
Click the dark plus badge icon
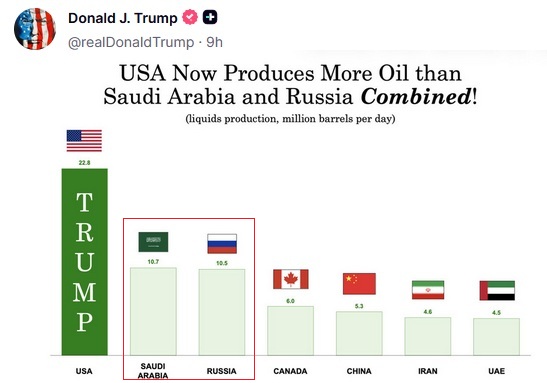pos(210,17)
